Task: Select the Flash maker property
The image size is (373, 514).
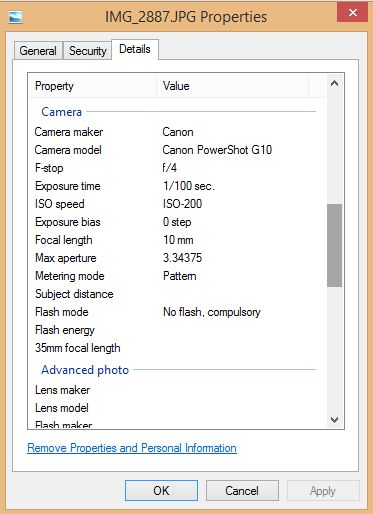Action: tap(63, 424)
